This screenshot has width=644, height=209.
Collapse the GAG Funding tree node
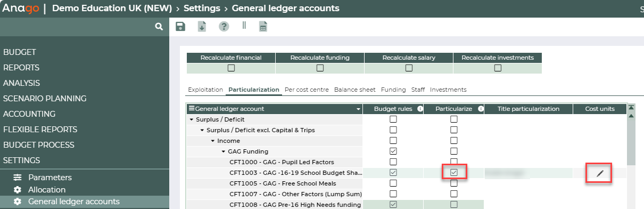point(223,151)
